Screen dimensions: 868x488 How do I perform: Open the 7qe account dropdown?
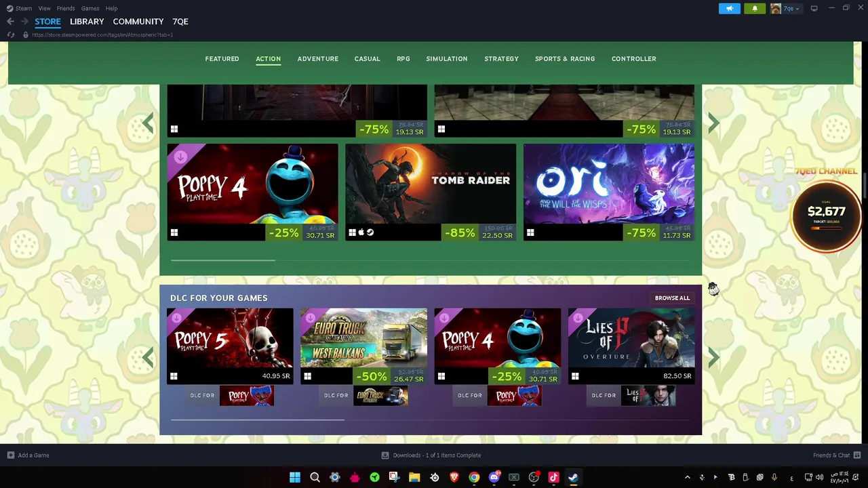click(792, 9)
